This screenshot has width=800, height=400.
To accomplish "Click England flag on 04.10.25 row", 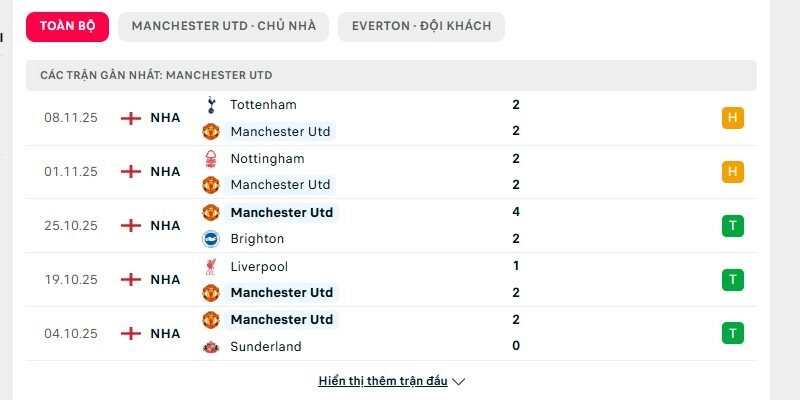I will pyautogui.click(x=130, y=334).
